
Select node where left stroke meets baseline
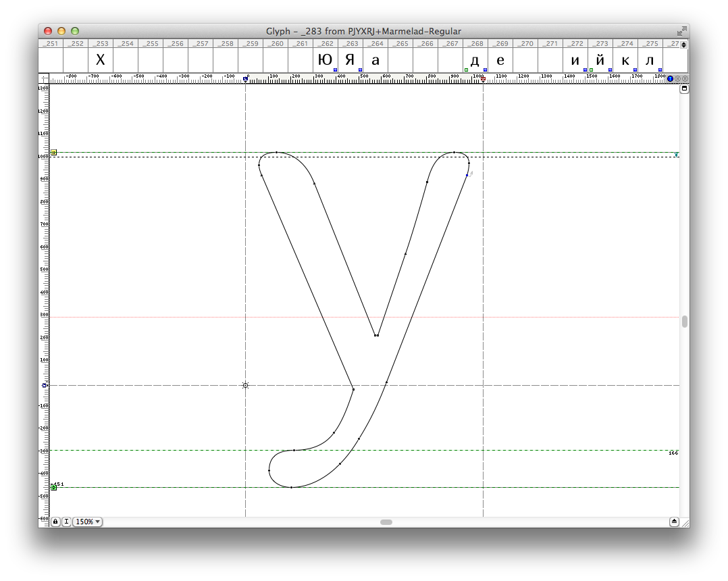pos(353,389)
